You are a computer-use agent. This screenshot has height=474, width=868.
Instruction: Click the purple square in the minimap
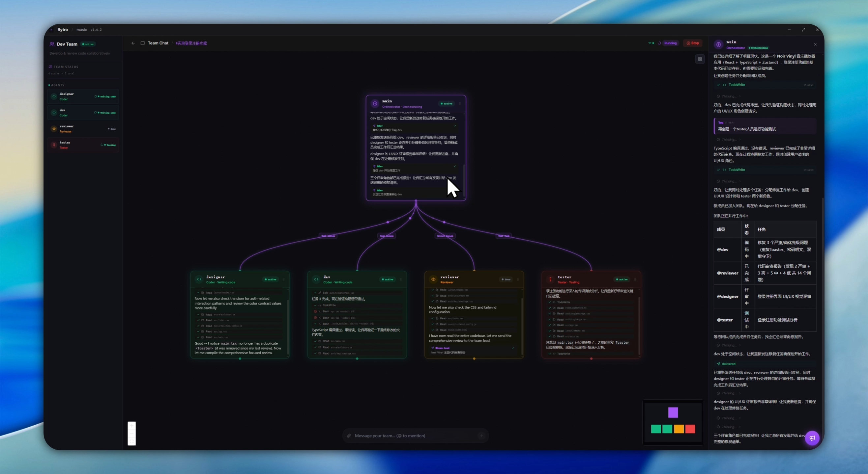pos(673,412)
